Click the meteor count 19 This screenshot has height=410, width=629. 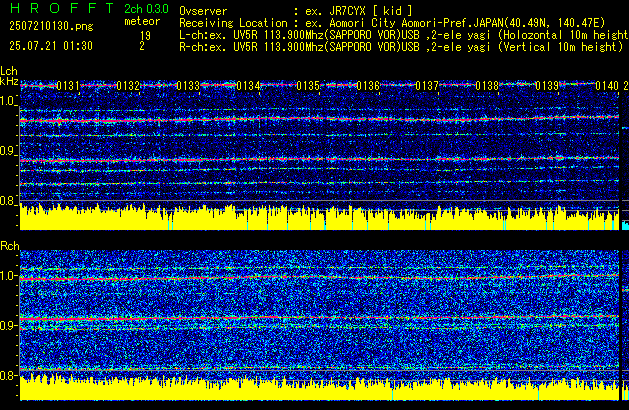[x=145, y=36]
